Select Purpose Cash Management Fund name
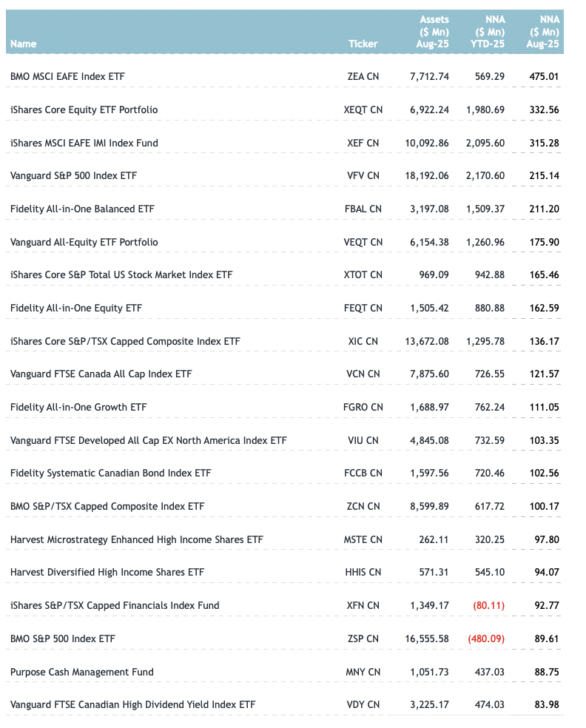586x728 pixels. 82,672
